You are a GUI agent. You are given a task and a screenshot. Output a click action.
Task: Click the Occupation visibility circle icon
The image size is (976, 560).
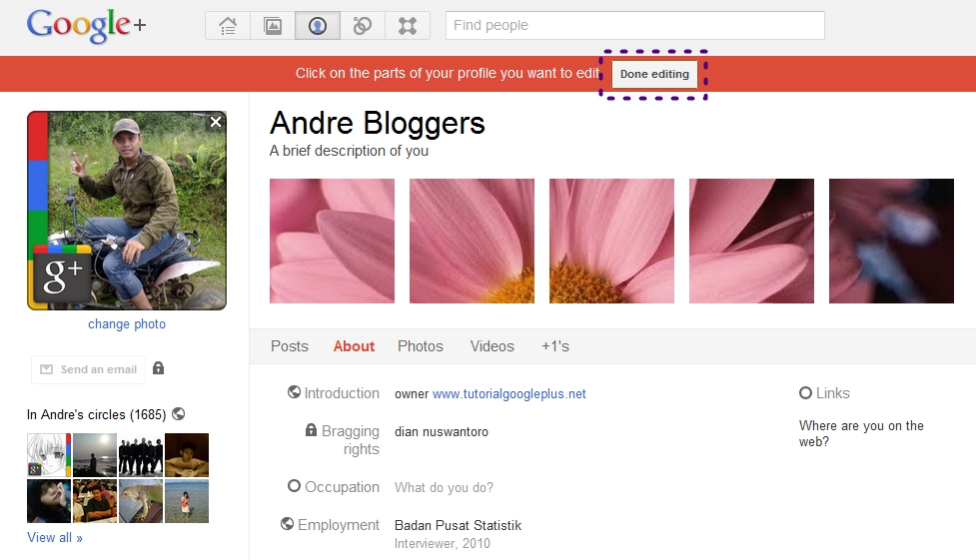[294, 486]
